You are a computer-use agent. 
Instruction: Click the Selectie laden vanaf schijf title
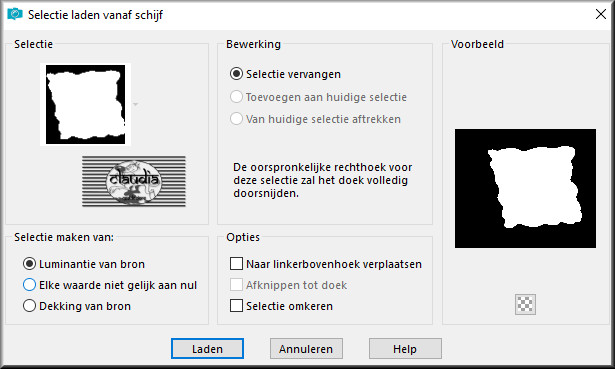pyautogui.click(x=95, y=15)
